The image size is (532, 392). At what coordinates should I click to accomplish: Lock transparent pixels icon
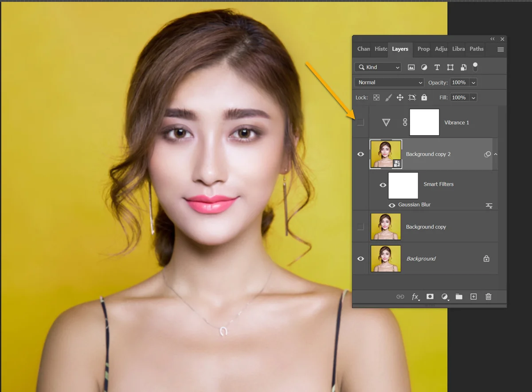376,97
